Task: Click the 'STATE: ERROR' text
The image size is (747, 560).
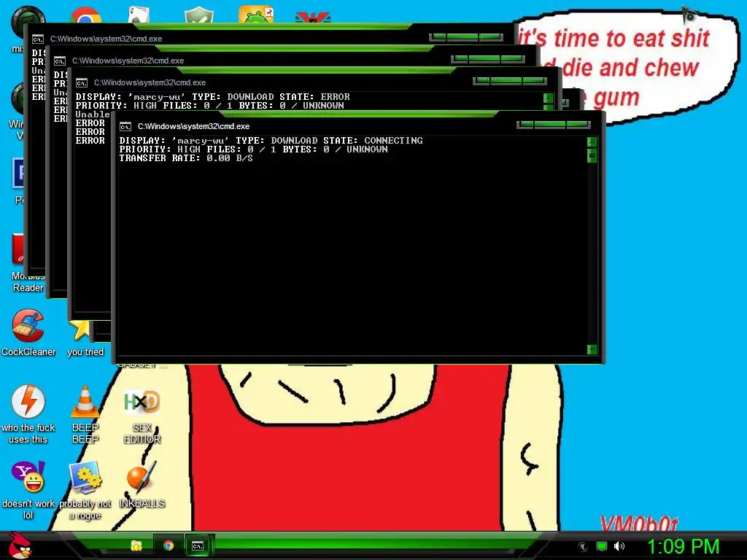Action: [314, 97]
